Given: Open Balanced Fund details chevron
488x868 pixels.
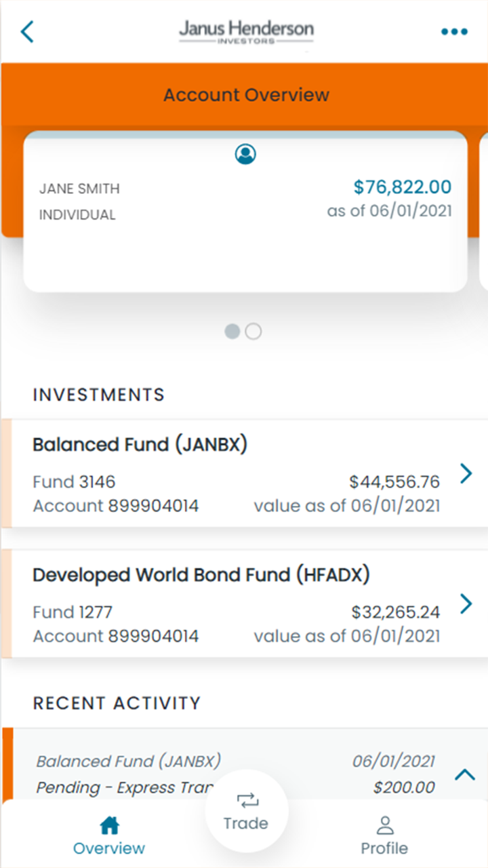Looking at the screenshot, I should pos(466,473).
